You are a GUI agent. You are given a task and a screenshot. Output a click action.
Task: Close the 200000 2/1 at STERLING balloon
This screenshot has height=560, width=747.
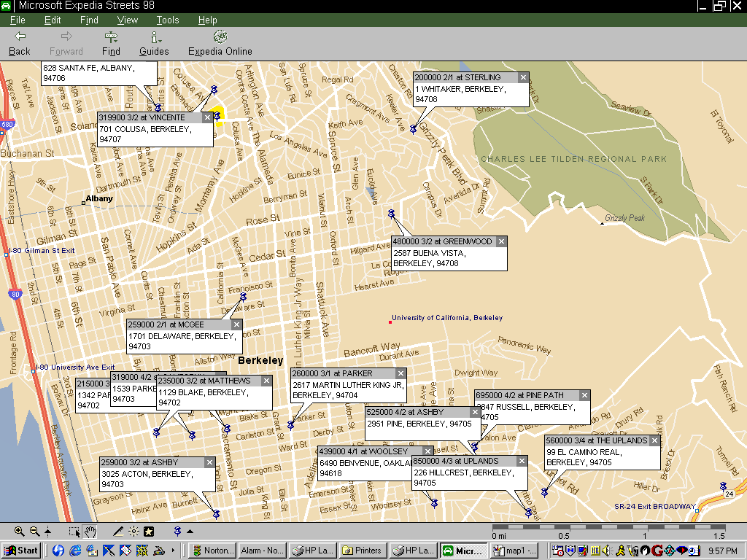pyautogui.click(x=524, y=77)
